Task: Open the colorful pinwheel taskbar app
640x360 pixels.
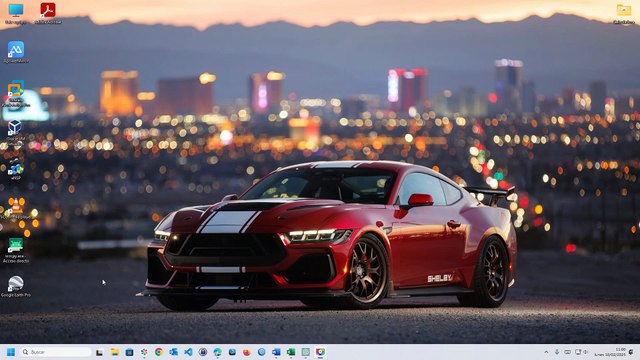Action: 144,352
